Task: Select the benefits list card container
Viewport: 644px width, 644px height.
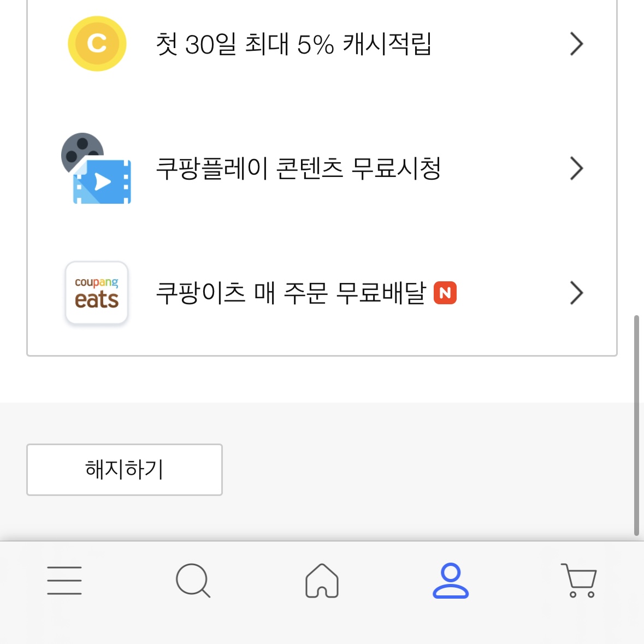Action: click(x=322, y=178)
